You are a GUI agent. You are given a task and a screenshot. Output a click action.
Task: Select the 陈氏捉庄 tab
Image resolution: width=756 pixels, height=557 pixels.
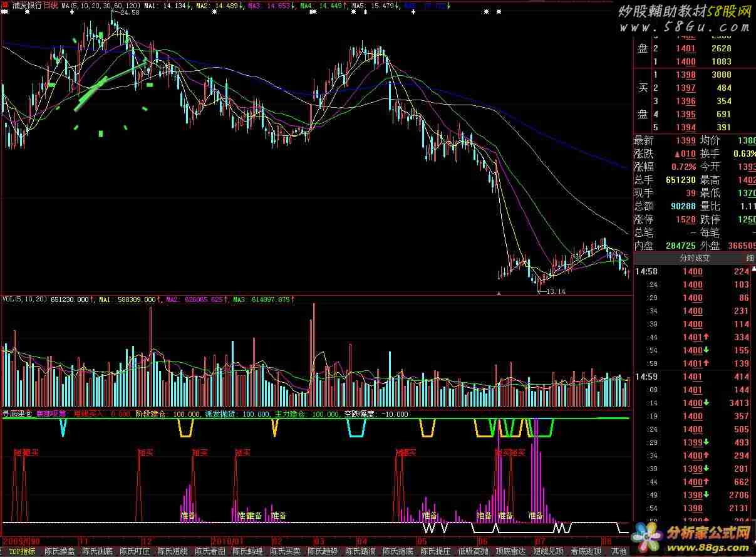[435, 551]
